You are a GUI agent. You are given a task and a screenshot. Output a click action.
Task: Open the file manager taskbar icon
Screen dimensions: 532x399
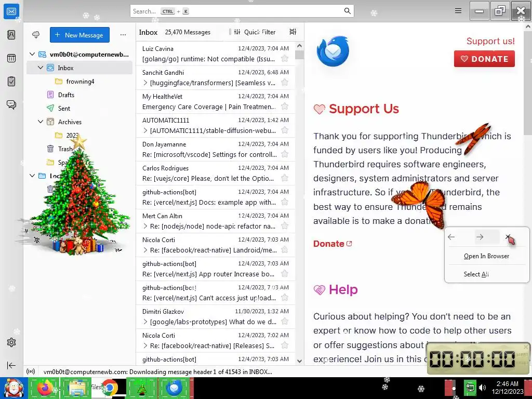77,388
